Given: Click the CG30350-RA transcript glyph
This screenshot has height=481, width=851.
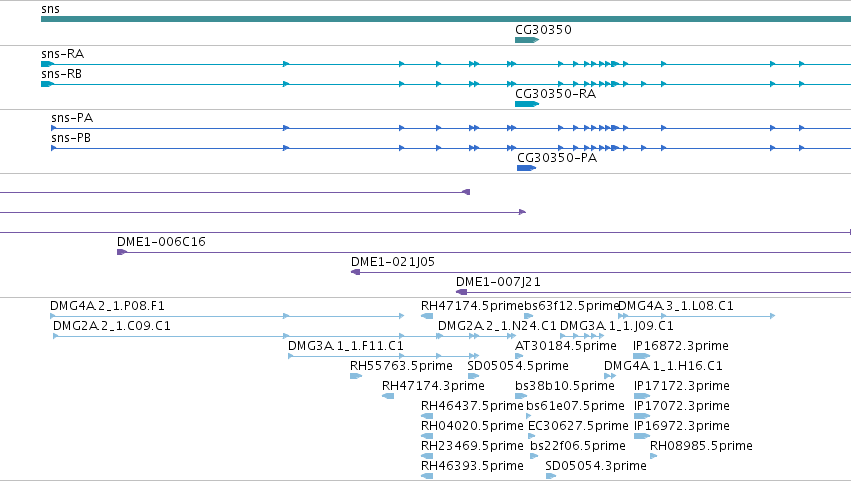Looking at the screenshot, I should pos(526,104).
